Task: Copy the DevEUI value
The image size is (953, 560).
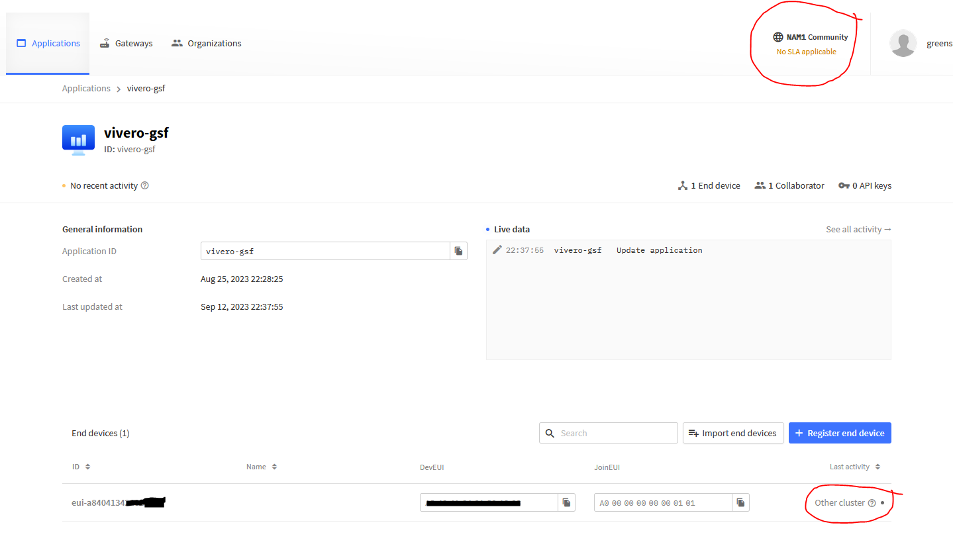Action: click(x=566, y=502)
